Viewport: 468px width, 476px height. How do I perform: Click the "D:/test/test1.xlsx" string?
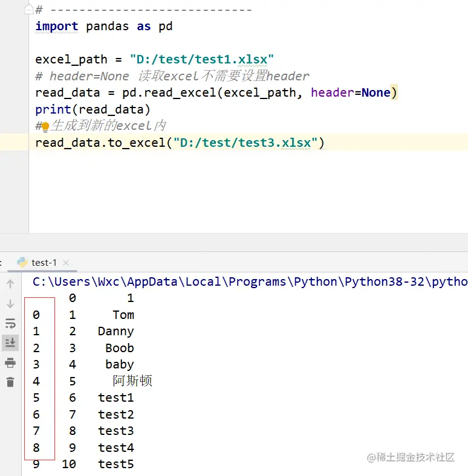click(x=202, y=59)
